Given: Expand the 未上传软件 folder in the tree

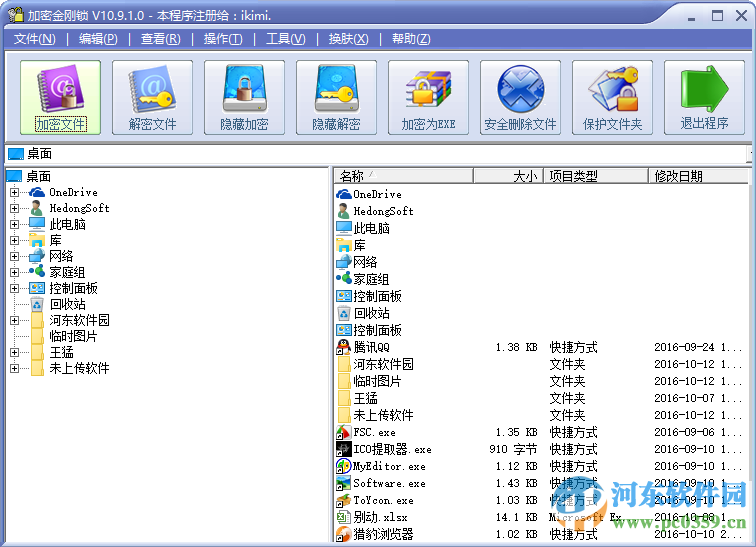Looking at the screenshot, I should (x=14, y=368).
